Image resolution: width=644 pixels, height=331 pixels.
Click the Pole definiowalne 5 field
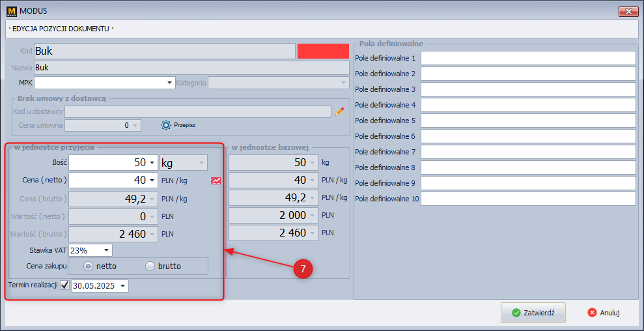527,121
